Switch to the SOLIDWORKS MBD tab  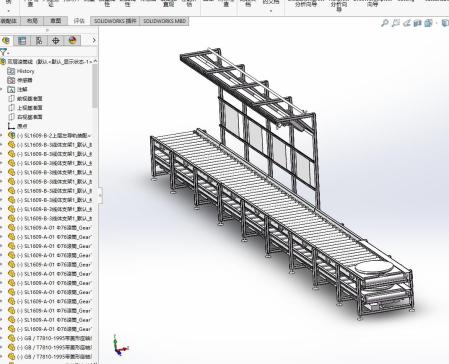pos(164,21)
